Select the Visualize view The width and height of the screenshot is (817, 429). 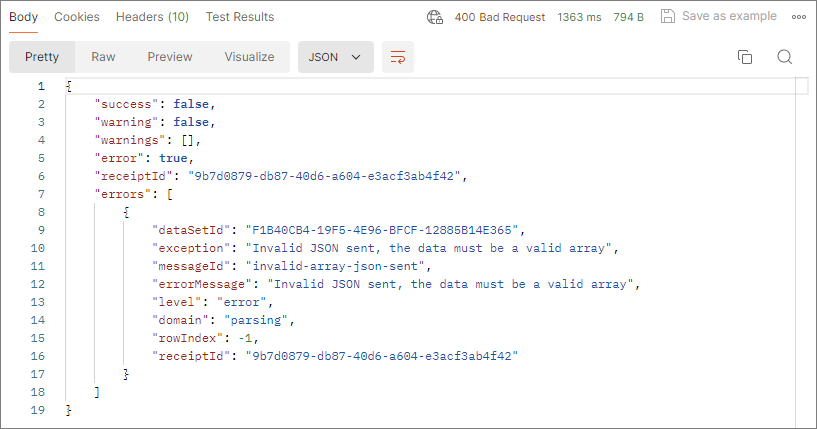click(x=249, y=57)
